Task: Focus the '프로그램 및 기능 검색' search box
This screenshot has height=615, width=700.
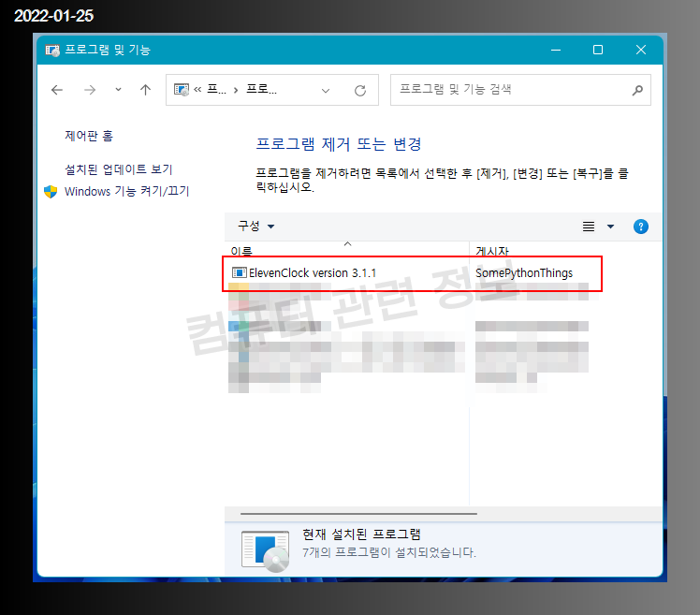Action: click(x=520, y=90)
